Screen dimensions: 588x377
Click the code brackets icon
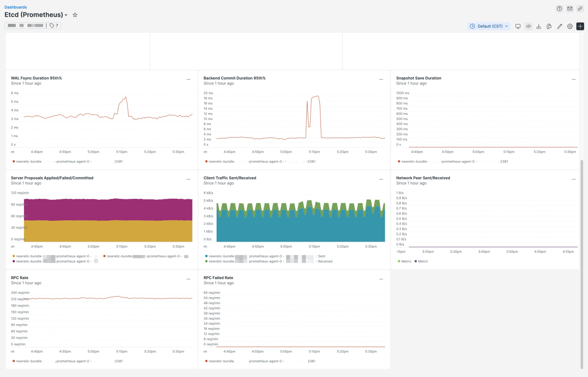point(528,26)
